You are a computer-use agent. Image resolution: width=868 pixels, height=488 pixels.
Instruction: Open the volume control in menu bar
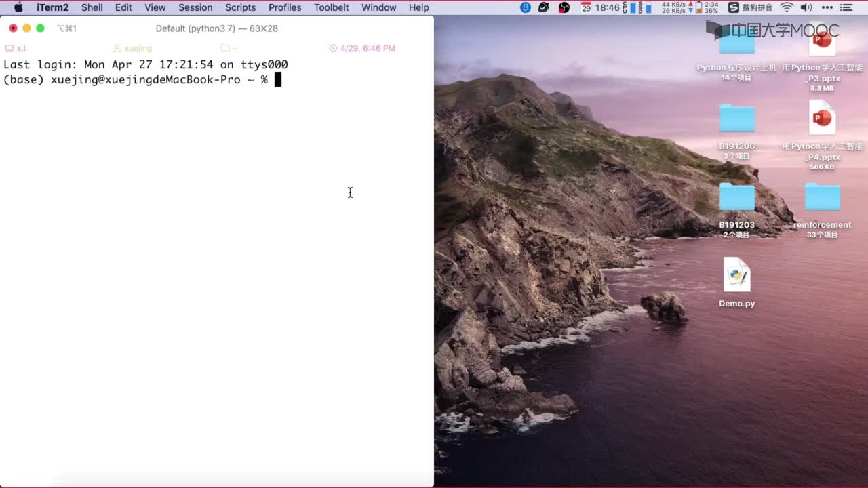pyautogui.click(x=806, y=7)
